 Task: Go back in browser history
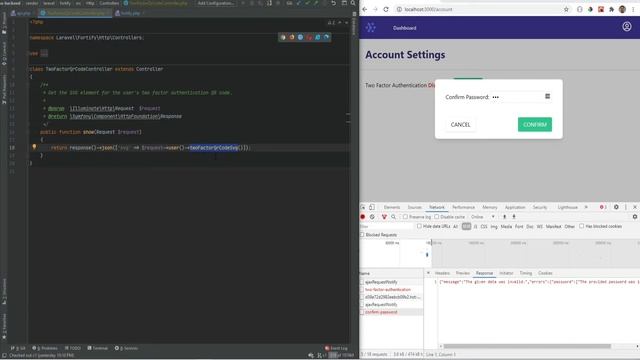[364, 9]
